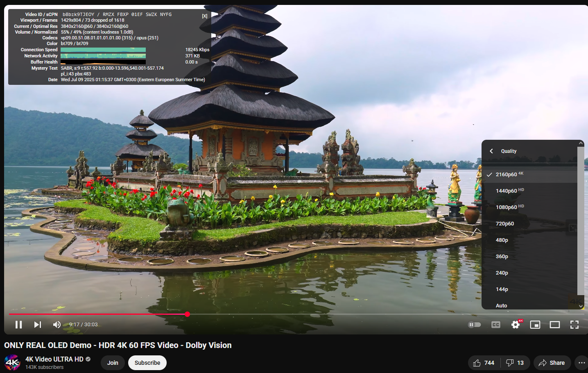
Task: Click the Video ID value b8bzk9TJEOY
Action: coord(78,14)
